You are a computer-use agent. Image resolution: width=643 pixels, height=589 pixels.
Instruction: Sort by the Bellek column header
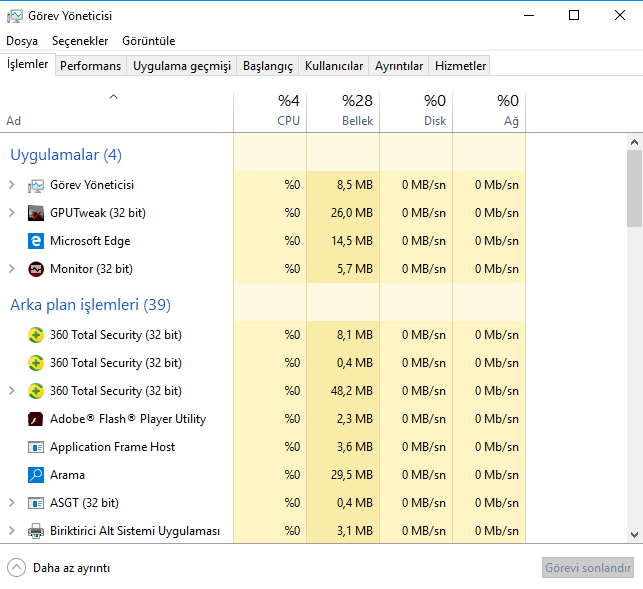point(343,112)
